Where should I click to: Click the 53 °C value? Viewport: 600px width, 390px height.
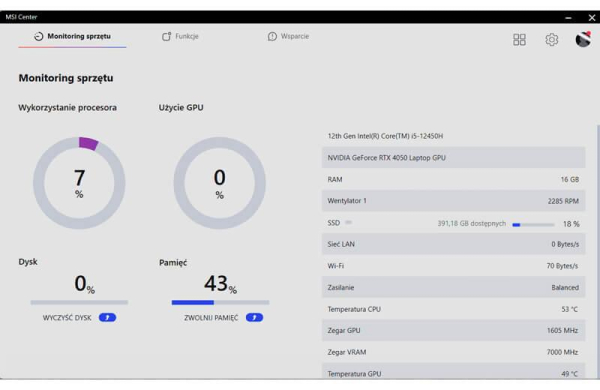(x=569, y=309)
